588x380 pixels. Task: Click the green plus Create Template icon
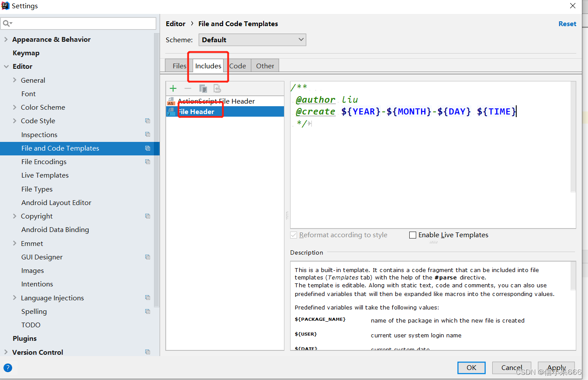tap(173, 88)
